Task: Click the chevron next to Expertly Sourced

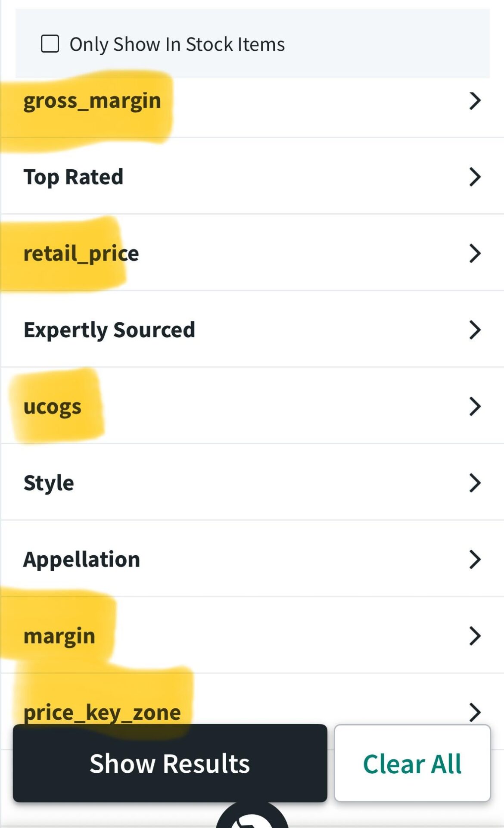Action: coord(474,330)
